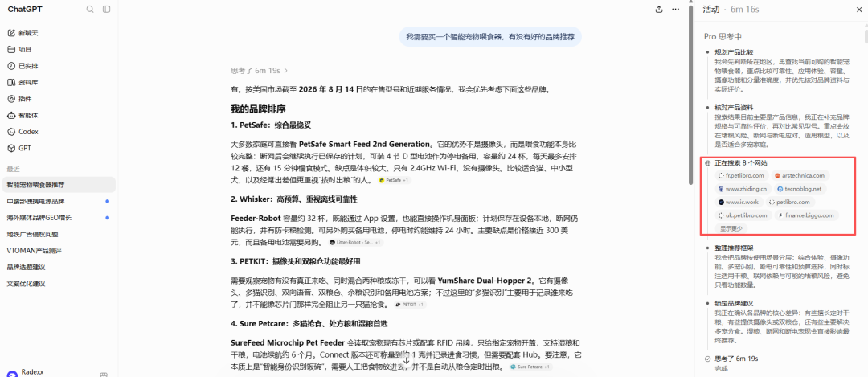Click the globe icon beside 正在搜索 8 个网站
868x377 pixels.
pyautogui.click(x=707, y=163)
